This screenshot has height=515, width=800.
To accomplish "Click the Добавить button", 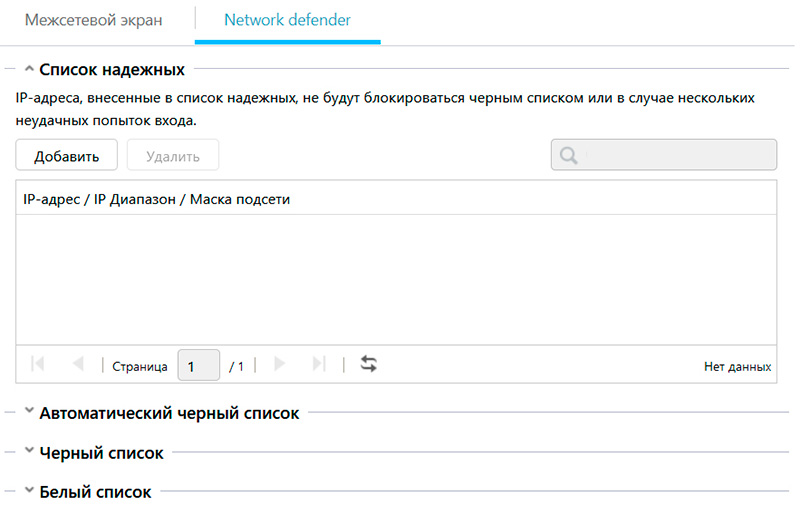I will click(66, 156).
